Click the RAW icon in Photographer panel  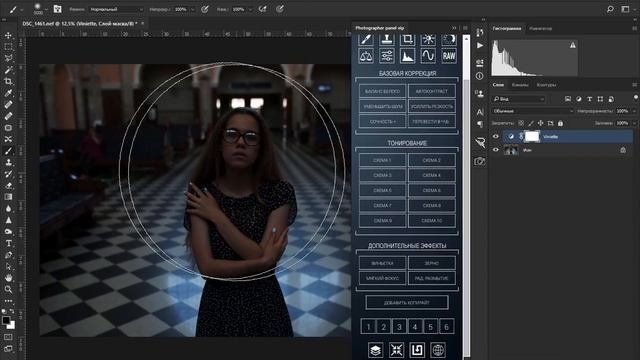pos(449,56)
